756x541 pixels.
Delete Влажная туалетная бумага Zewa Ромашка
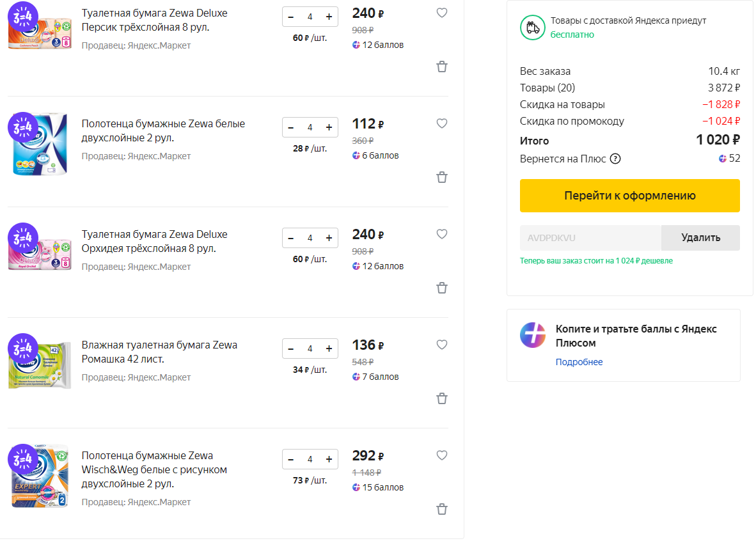pos(442,398)
